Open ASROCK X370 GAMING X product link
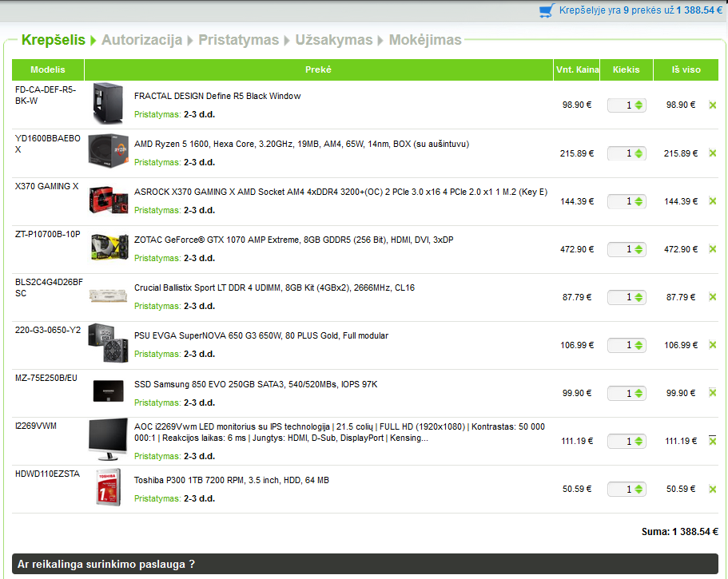 [340, 192]
